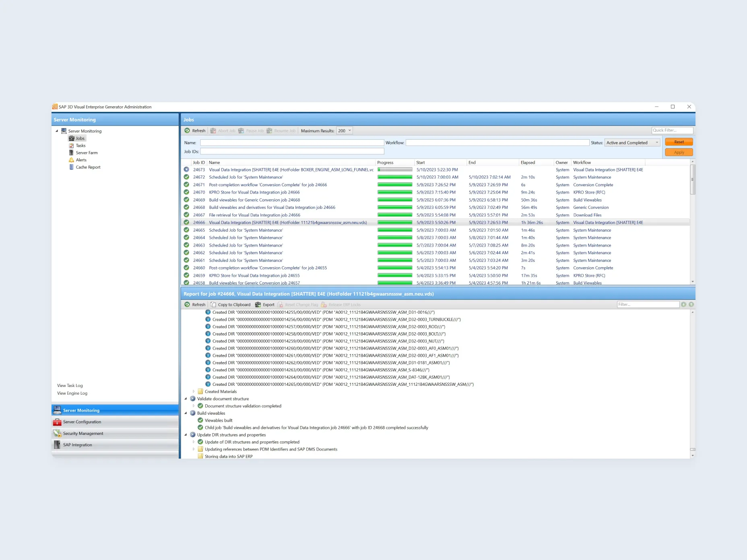Image resolution: width=747 pixels, height=560 pixels.
Task: Collapse the Validate document structure node
Action: tap(186, 399)
